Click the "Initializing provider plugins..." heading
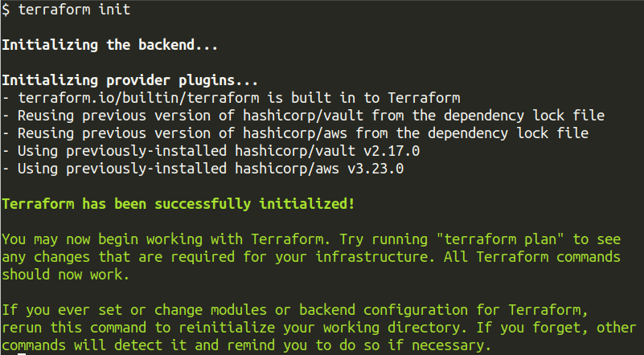The height and width of the screenshot is (355, 644). 129,80
